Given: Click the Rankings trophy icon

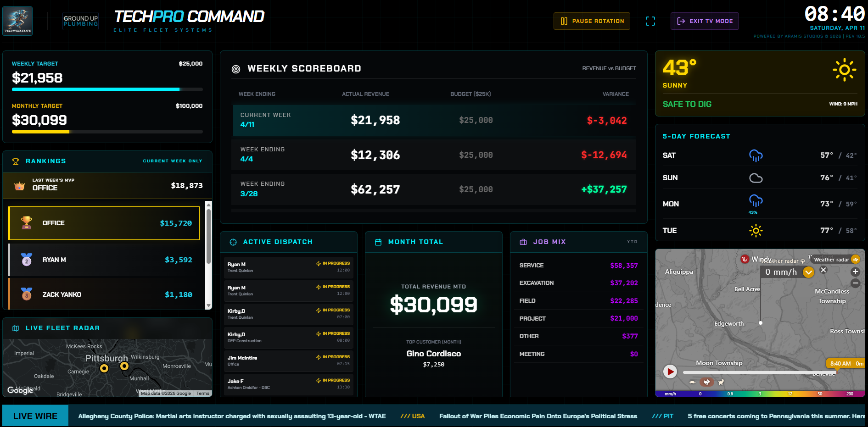Looking at the screenshot, I should 15,161.
